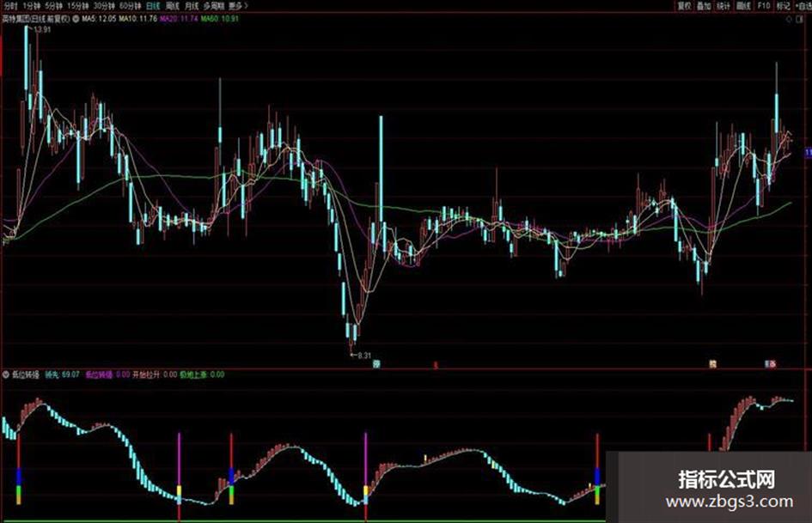Click the small red marker on date axis
Viewport: 812px width, 523px height.
[x=436, y=364]
